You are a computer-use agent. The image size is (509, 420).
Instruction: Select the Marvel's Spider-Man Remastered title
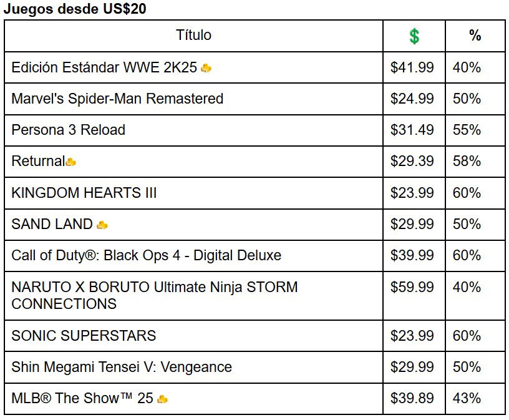[117, 99]
